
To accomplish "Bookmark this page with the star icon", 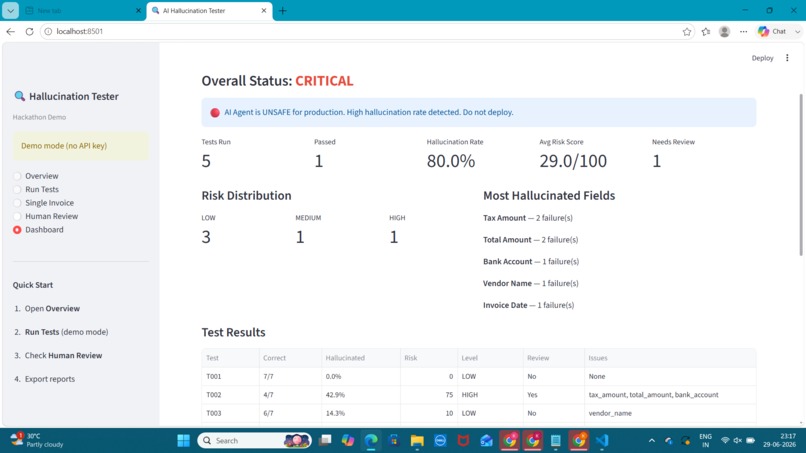I will pos(687,31).
